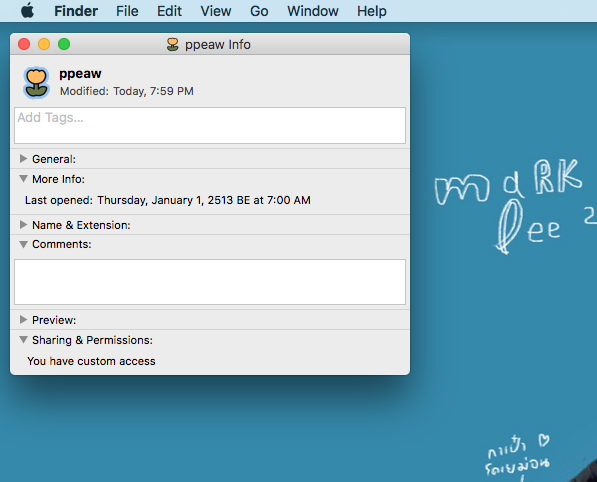Open the Help menu
Viewport: 597px width, 482px height.
372,11
